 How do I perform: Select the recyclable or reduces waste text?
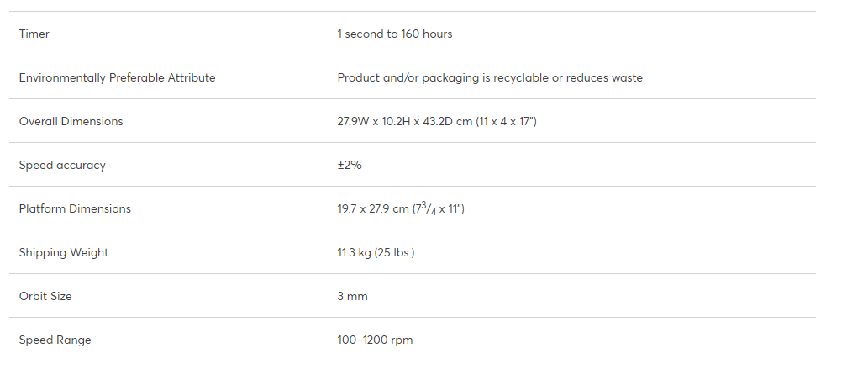tap(568, 77)
